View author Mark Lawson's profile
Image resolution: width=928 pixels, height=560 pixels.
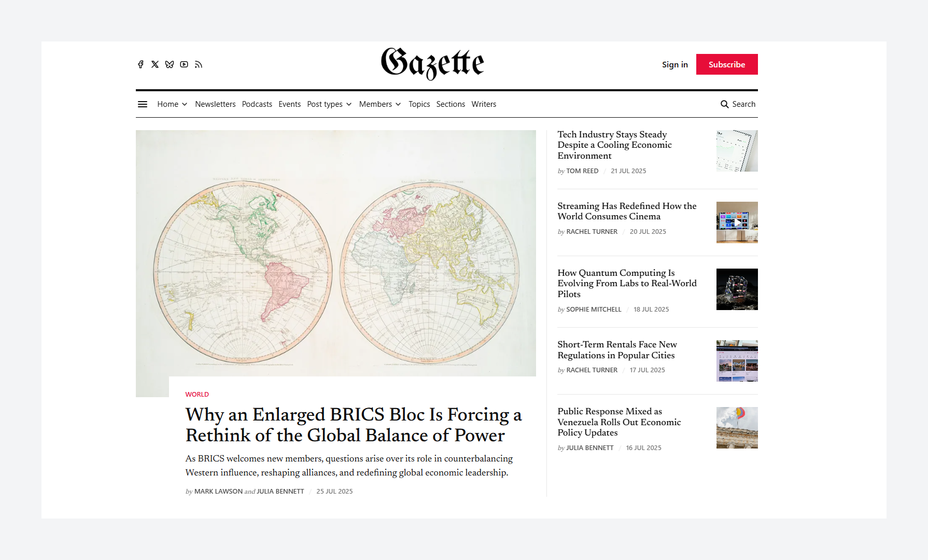[218, 492]
